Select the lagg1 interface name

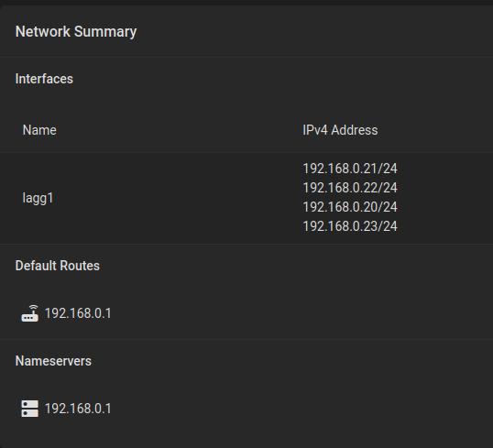(38, 198)
